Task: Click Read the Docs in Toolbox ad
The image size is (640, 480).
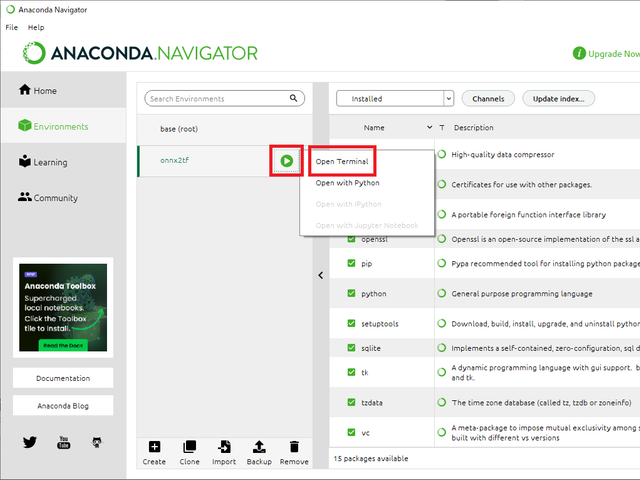Action: pos(63,345)
